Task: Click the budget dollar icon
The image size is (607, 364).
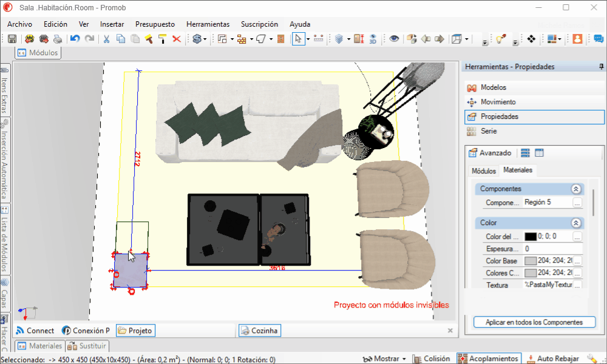Action: pyautogui.click(x=197, y=39)
